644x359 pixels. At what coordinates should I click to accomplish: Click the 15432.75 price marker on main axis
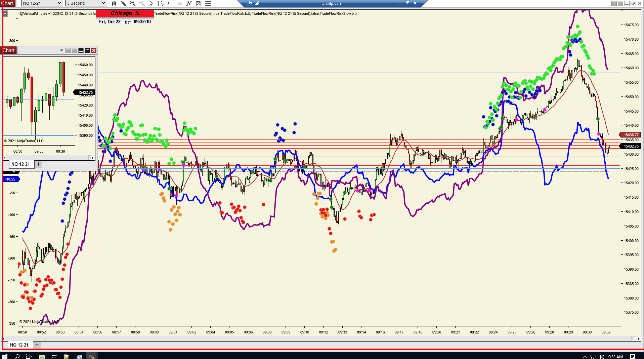tap(630, 146)
